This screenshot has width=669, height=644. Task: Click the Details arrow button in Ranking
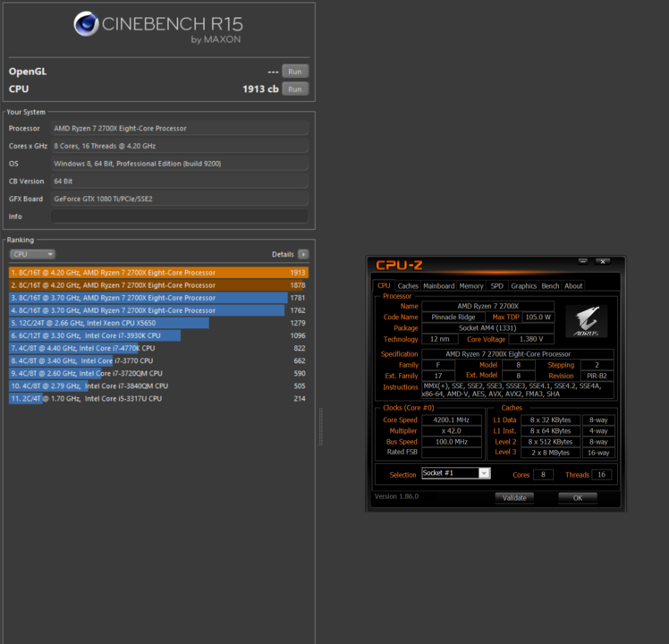pyautogui.click(x=303, y=254)
